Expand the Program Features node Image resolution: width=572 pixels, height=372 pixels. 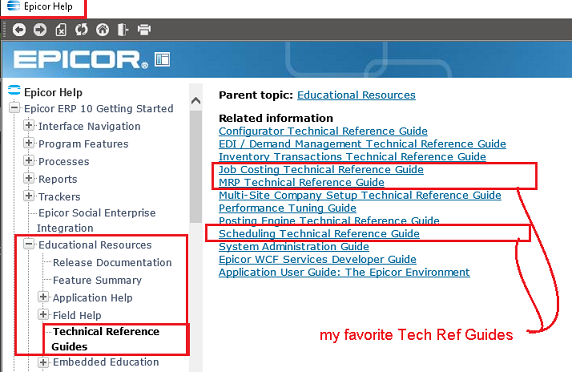(28, 143)
